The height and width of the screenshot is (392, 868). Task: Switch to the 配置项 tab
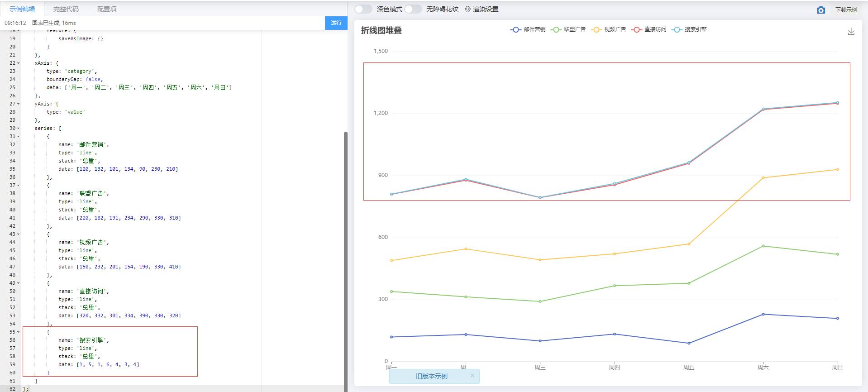click(107, 9)
